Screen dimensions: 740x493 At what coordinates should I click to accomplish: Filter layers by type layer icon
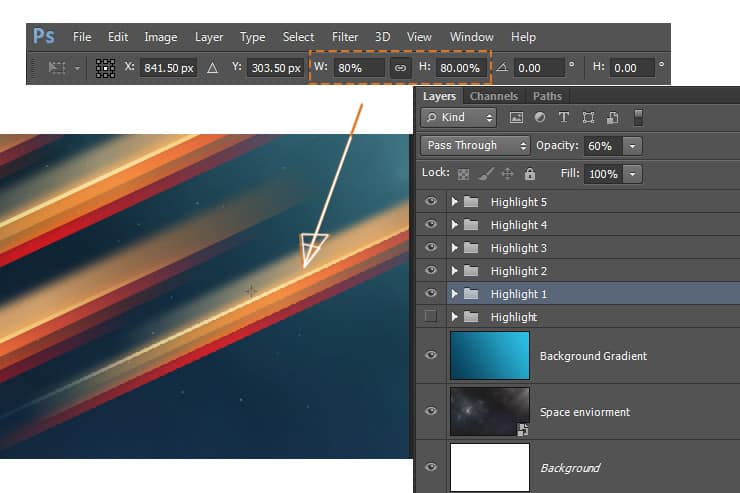(x=563, y=117)
